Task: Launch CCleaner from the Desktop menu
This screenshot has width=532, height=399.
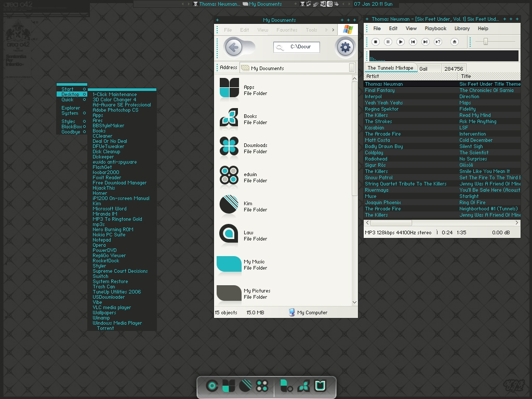Action: tap(102, 136)
